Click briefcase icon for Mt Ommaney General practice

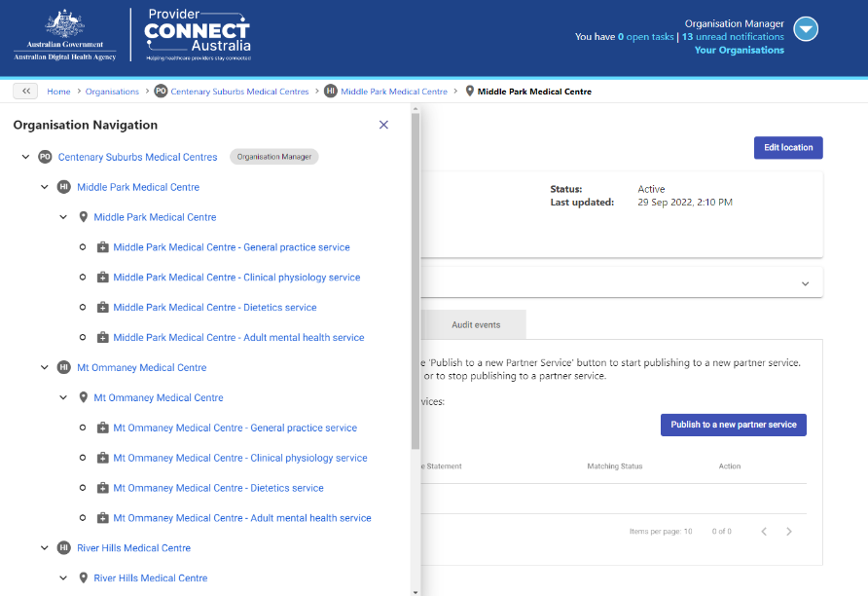click(102, 428)
